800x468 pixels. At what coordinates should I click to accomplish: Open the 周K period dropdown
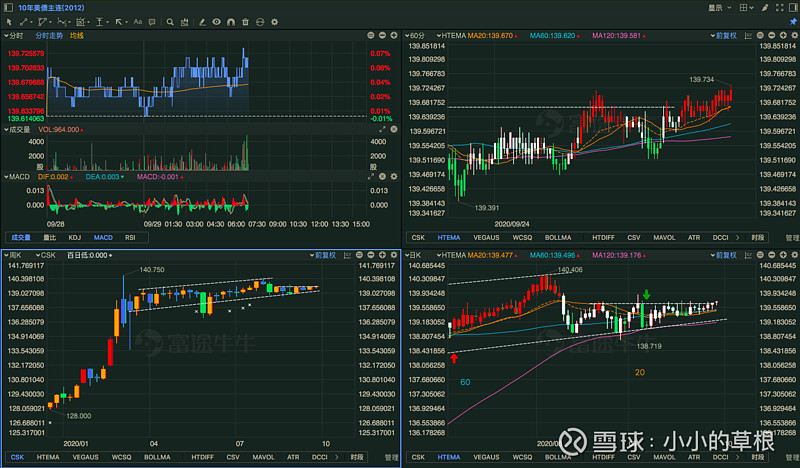13,255
